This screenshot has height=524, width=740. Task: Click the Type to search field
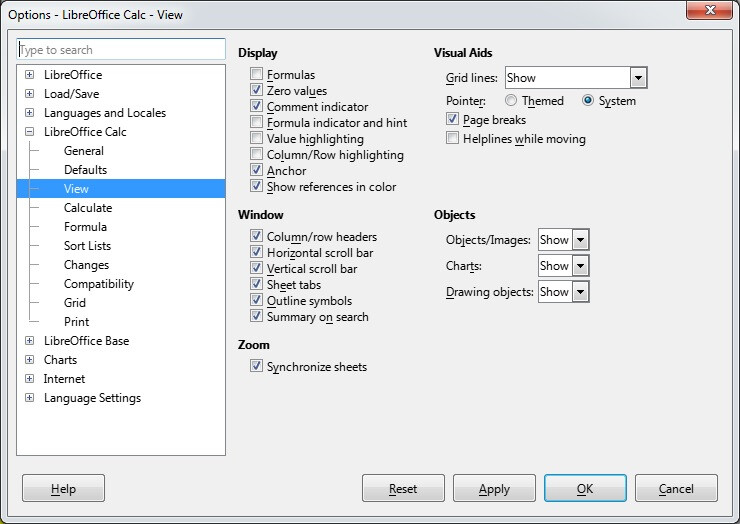point(121,50)
